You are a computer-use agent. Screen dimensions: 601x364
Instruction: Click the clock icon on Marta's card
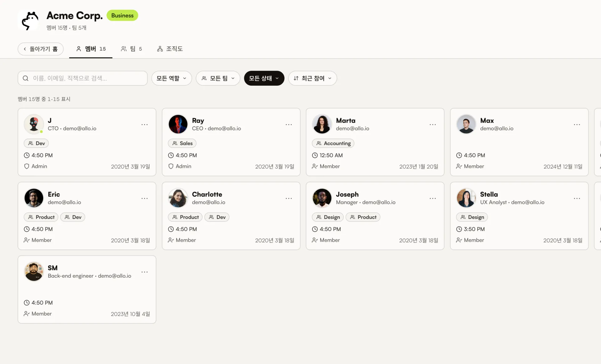[x=315, y=155]
